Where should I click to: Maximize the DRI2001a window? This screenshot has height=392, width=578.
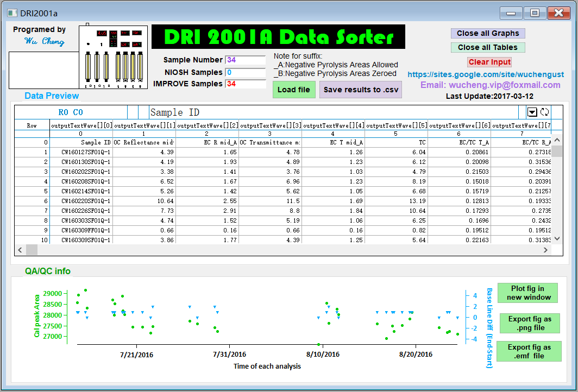coord(535,13)
